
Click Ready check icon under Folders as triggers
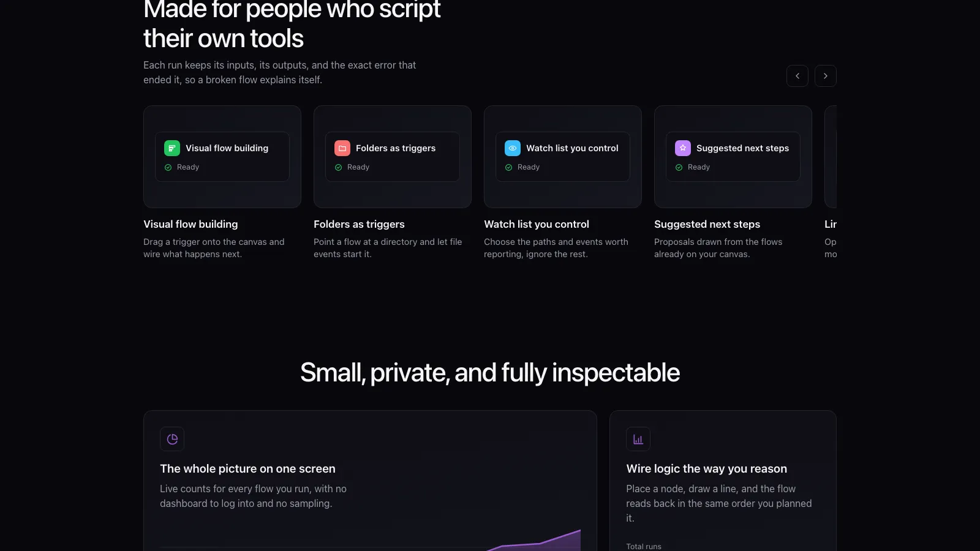tap(338, 167)
